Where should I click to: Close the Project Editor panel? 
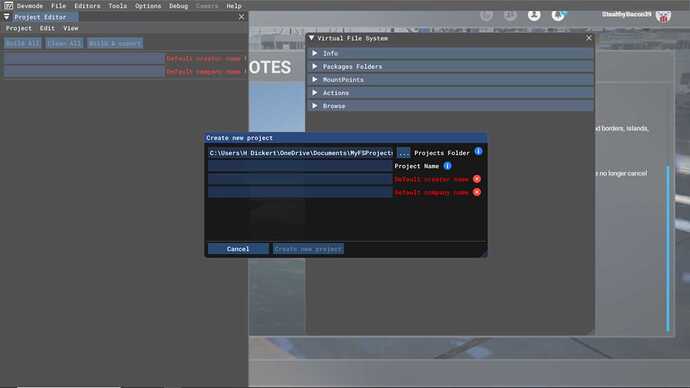pos(241,17)
